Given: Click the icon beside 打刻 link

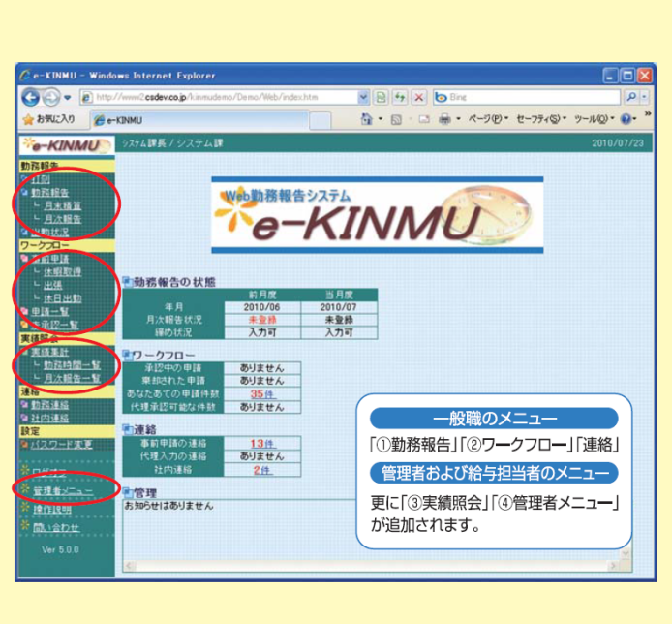Looking at the screenshot, I should point(25,179).
